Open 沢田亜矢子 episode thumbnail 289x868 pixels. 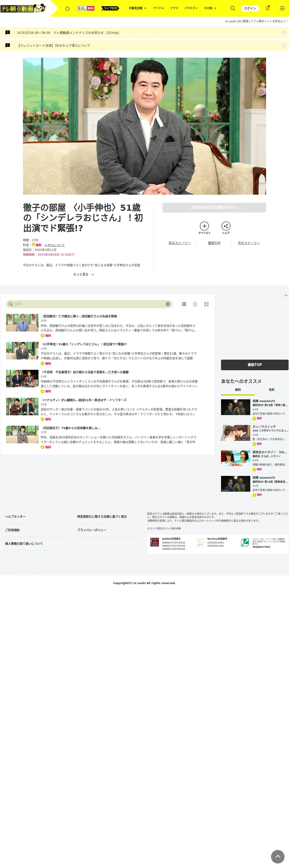[x=22, y=434]
